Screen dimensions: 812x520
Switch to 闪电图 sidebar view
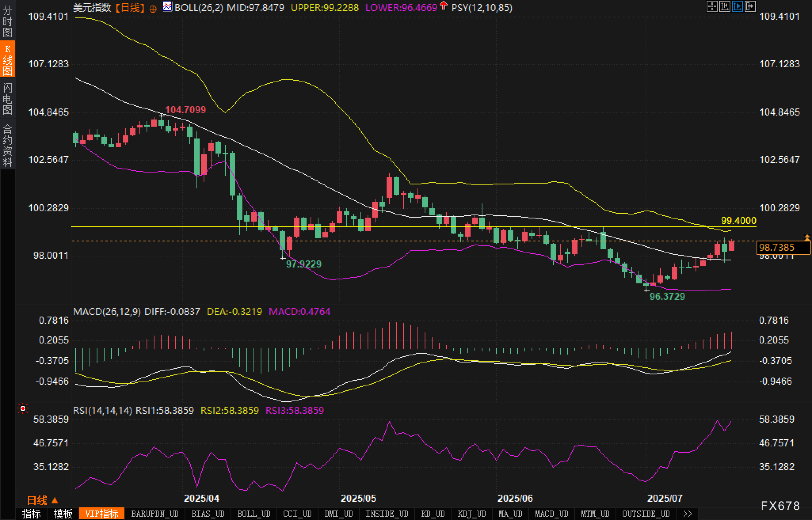8,99
